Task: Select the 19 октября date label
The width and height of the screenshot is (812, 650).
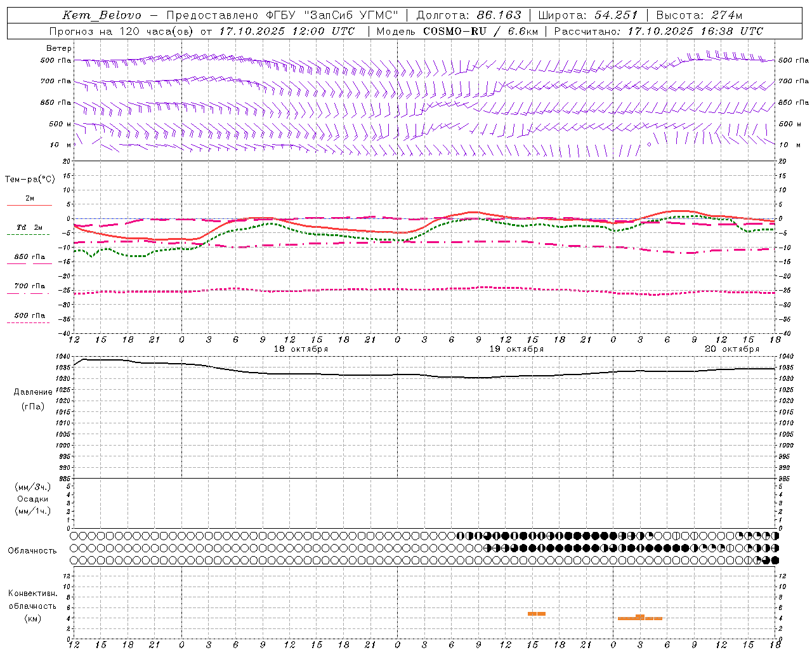Action: (x=516, y=349)
